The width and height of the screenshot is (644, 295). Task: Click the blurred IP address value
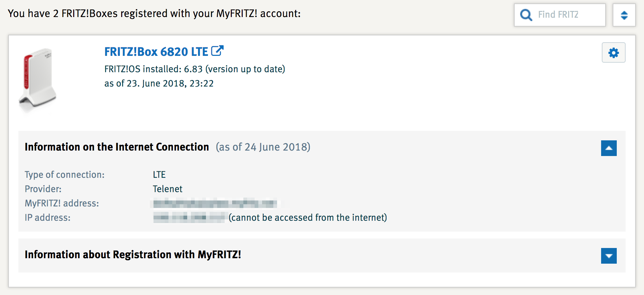point(189,217)
